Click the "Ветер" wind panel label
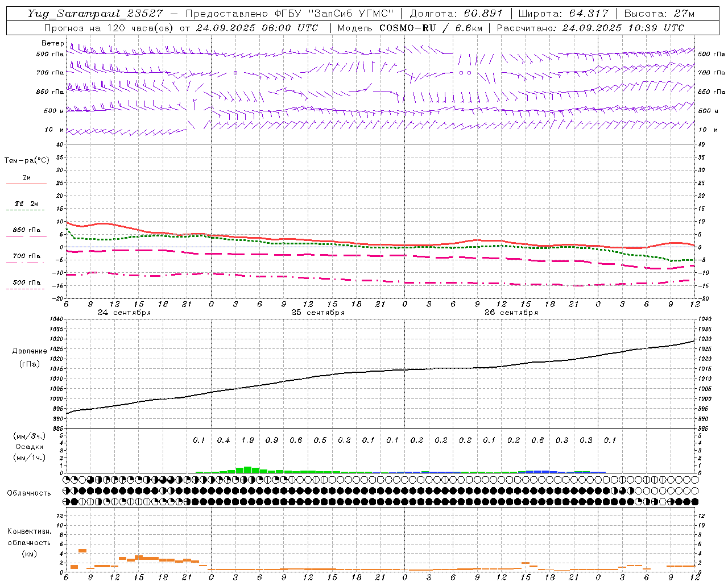 [53, 43]
